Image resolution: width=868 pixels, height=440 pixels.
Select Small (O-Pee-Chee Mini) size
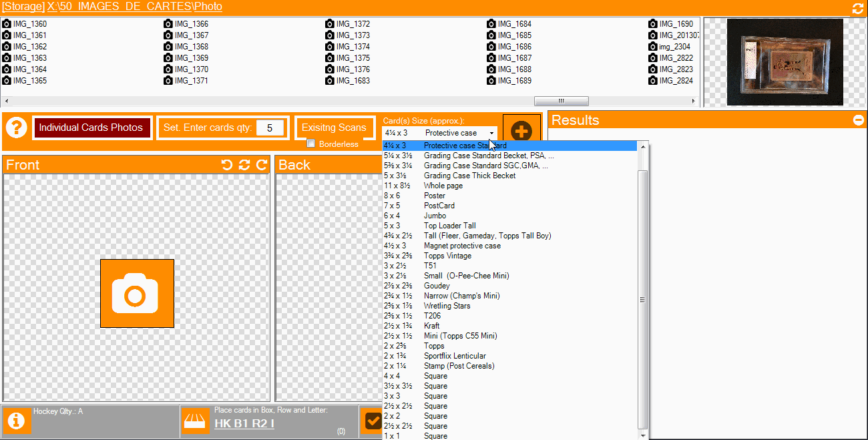click(509, 276)
